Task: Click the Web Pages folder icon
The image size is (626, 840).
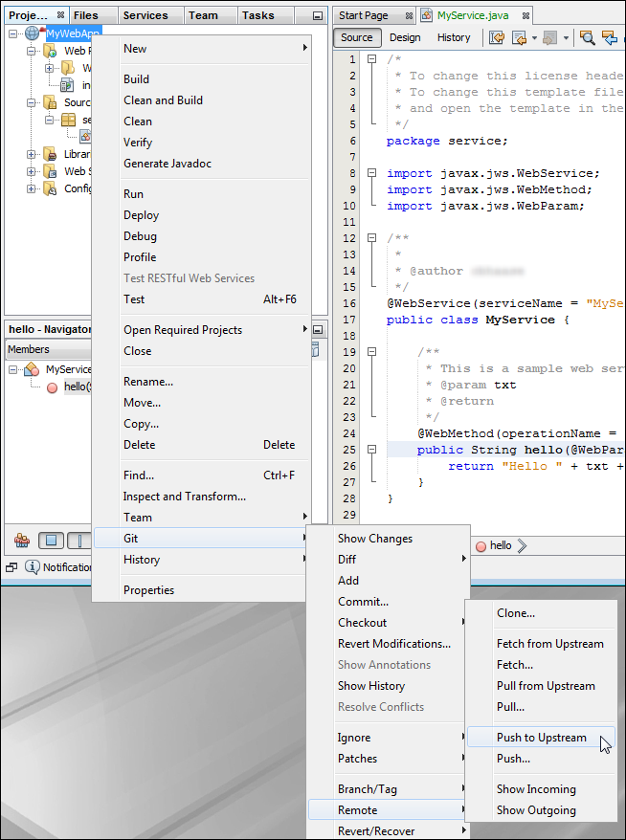Action: (50, 52)
